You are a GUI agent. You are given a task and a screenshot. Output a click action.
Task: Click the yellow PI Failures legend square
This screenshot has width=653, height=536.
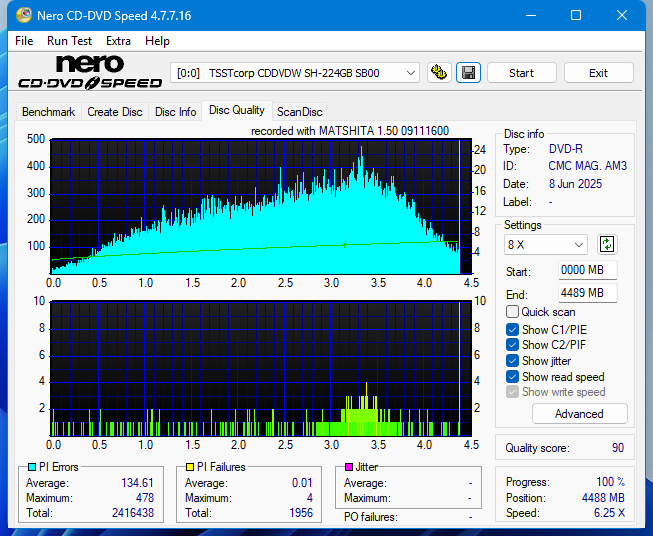click(190, 467)
